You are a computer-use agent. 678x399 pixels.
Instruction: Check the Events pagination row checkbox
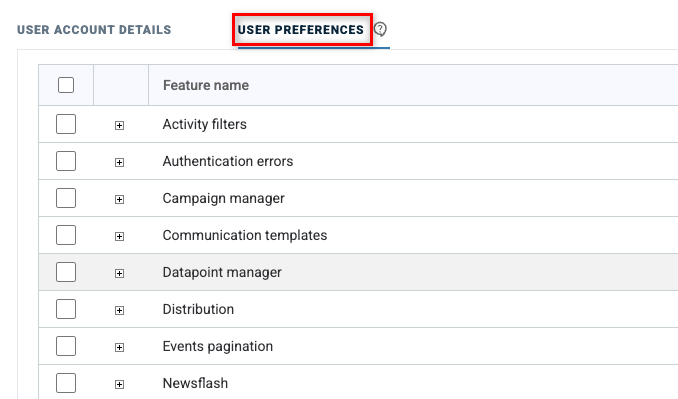(66, 346)
